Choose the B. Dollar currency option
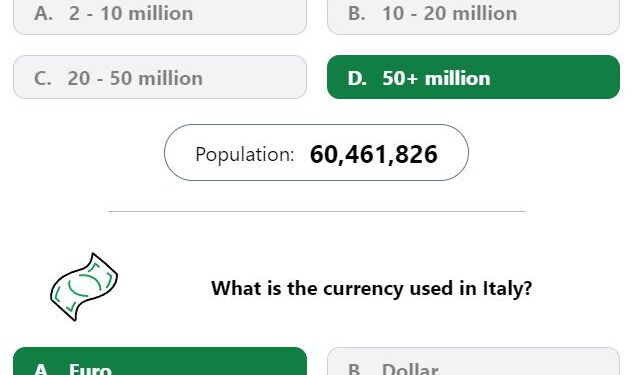Image resolution: width=635 pixels, height=375 pixels. [x=473, y=361]
